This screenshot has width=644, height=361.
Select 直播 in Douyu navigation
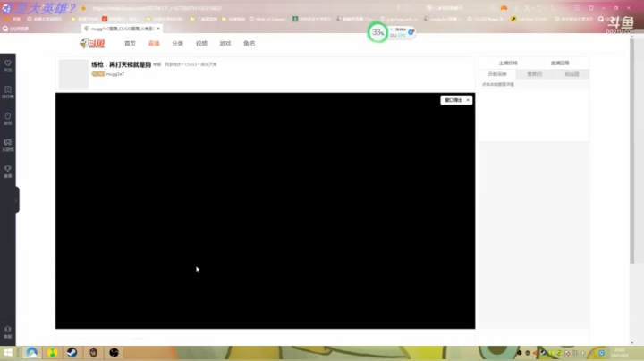pyautogui.click(x=154, y=44)
